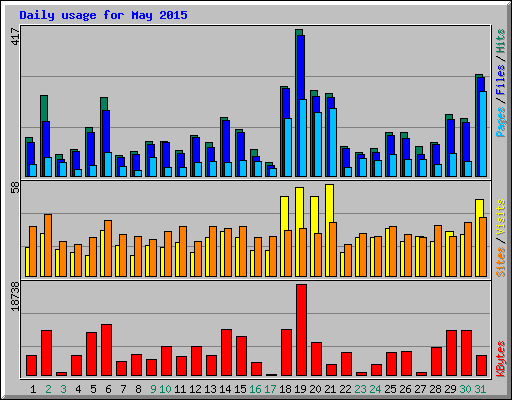The width and height of the screenshot is (512, 400).
Task: Select day 30 on the x-axis
Action: 465,389
